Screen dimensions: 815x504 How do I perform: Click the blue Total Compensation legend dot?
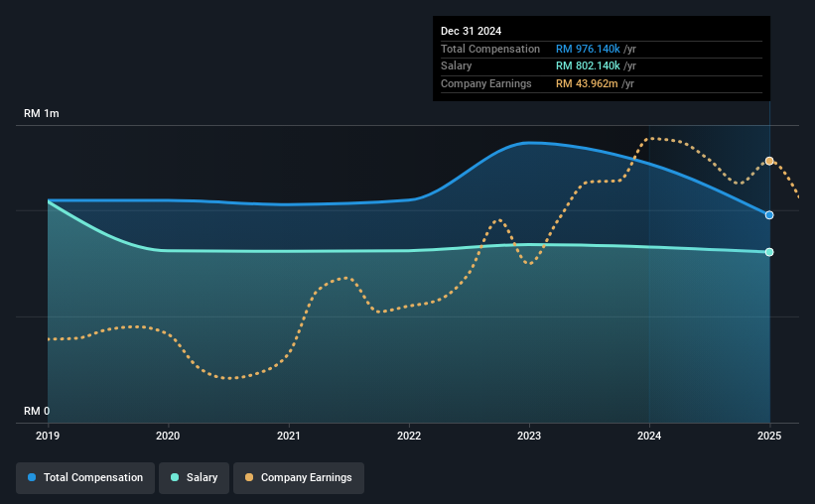[x=32, y=477]
